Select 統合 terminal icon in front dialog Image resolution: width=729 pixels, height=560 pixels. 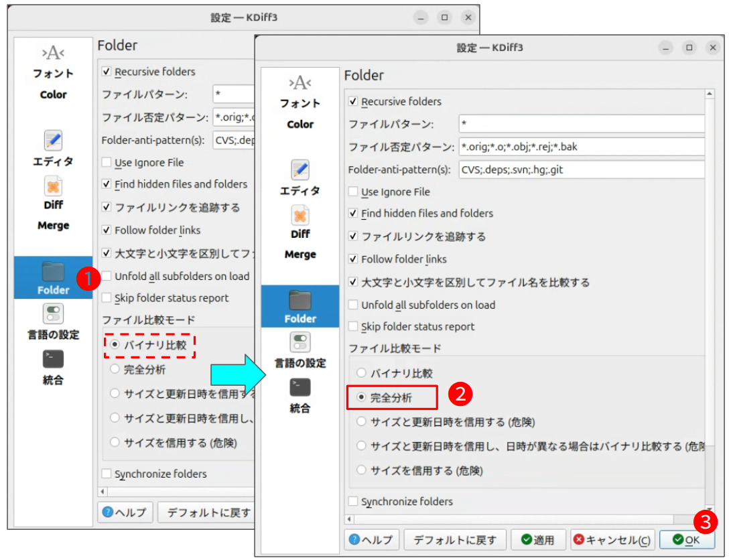(300, 387)
